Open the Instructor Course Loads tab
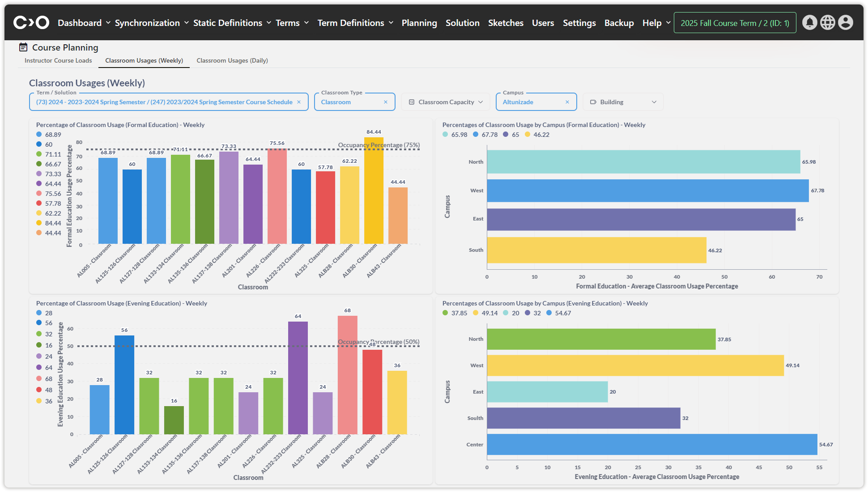 click(x=58, y=60)
